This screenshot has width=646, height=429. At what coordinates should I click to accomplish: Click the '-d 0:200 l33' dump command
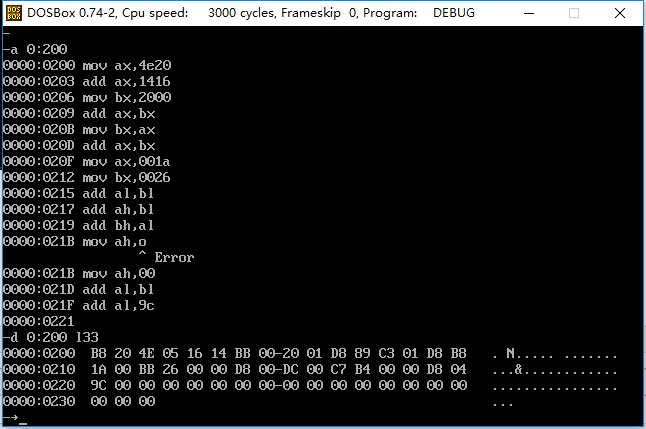click(51, 338)
